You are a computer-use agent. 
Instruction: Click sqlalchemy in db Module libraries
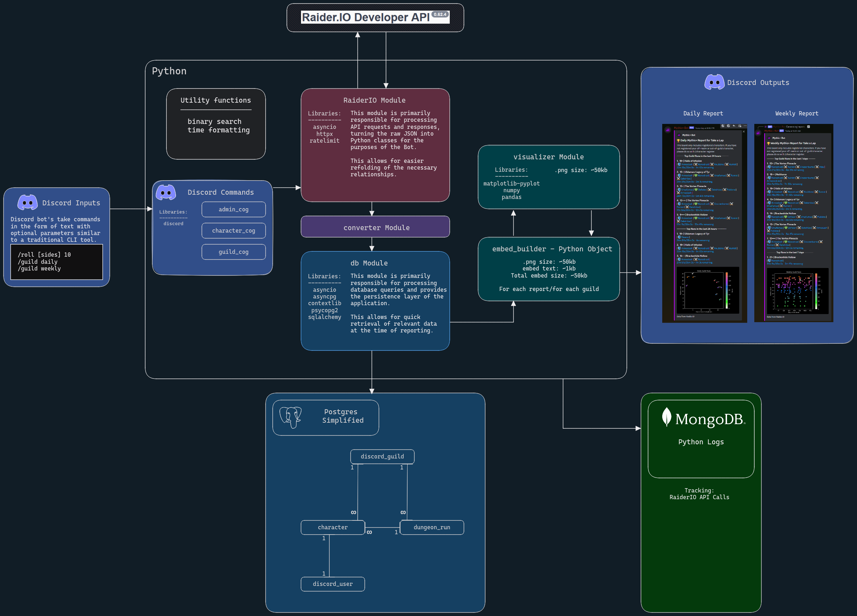325,317
